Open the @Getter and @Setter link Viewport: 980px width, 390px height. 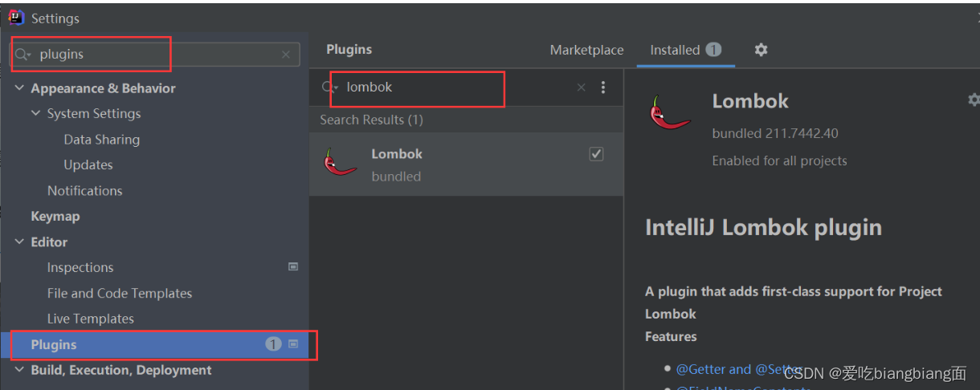[737, 369]
